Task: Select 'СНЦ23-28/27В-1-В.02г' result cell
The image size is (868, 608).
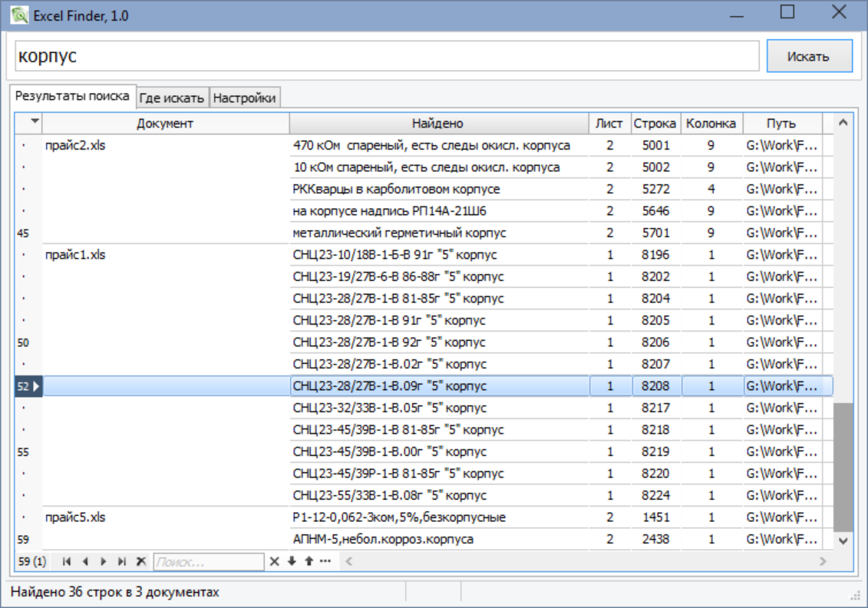Action: click(439, 365)
